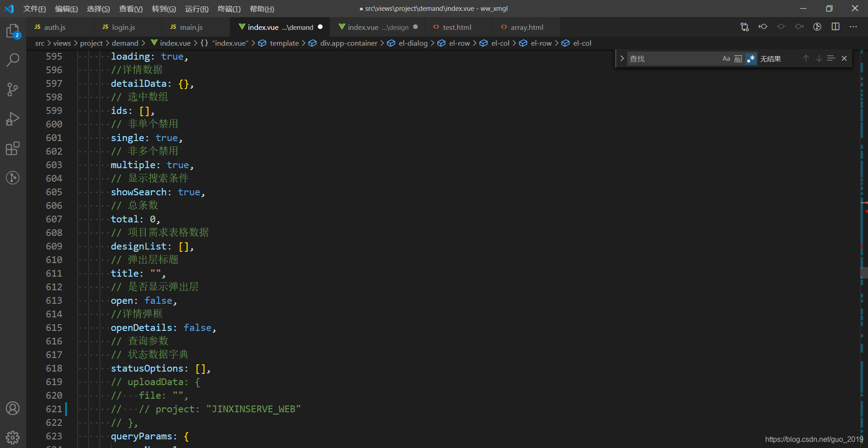Go to next match in find widget
This screenshot has height=448, width=868.
819,58
